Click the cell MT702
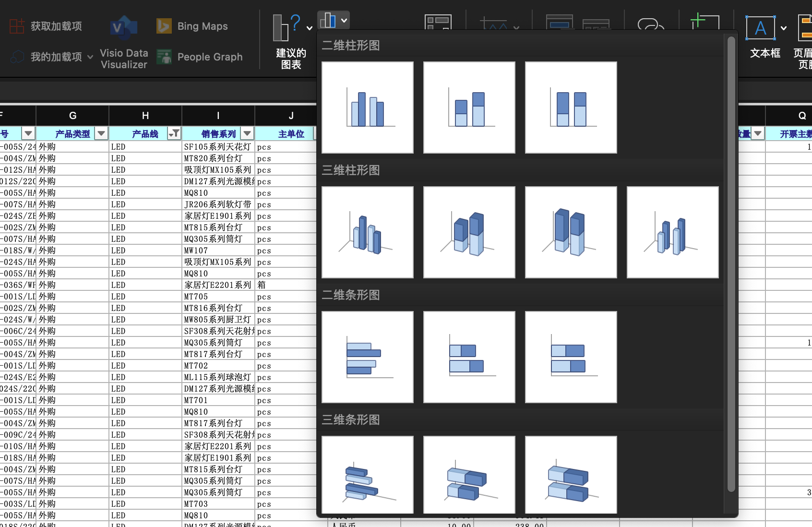The height and width of the screenshot is (527, 812). click(218, 366)
